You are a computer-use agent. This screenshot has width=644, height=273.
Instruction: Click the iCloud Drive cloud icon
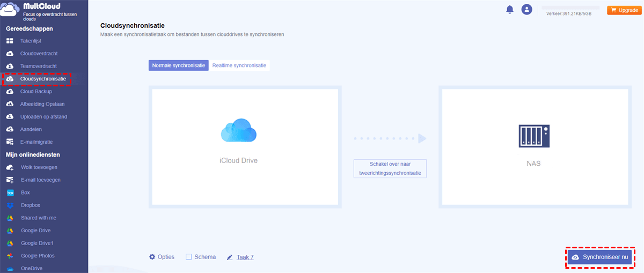point(238,130)
